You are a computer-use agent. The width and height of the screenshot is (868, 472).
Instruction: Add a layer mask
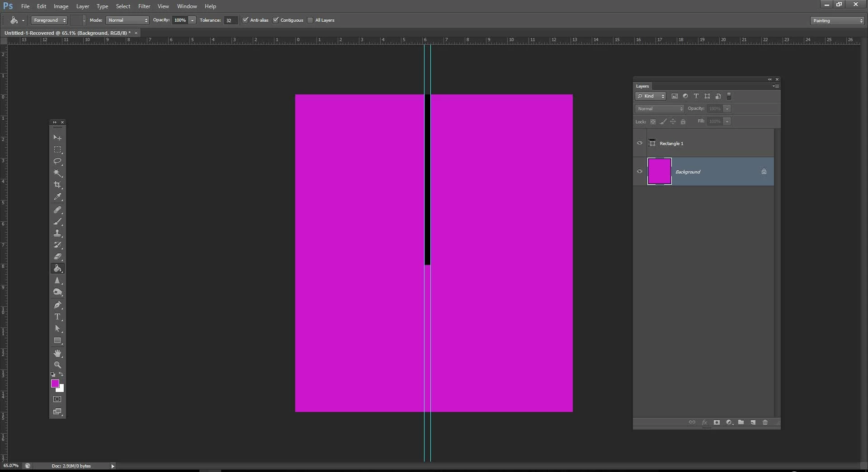pyautogui.click(x=717, y=422)
